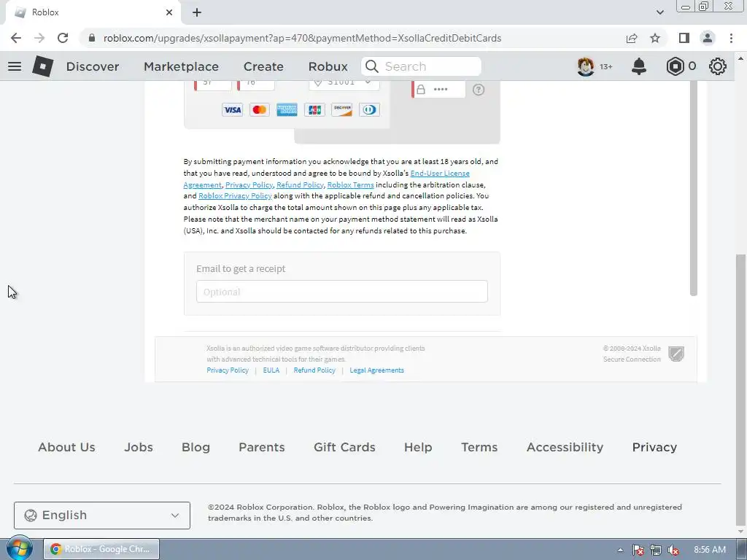Share this page icon in address bar

[x=632, y=38]
